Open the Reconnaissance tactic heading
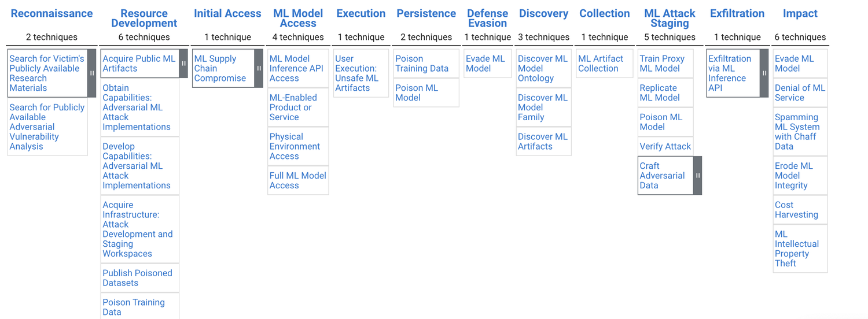The image size is (868, 319). tap(52, 13)
